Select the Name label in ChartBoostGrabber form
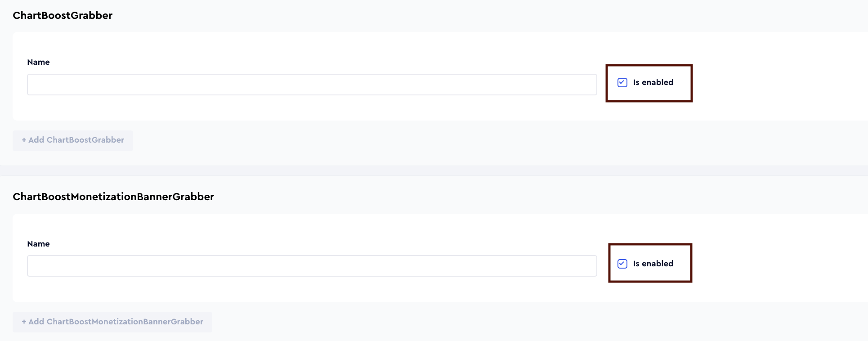The image size is (868, 341). [x=38, y=62]
